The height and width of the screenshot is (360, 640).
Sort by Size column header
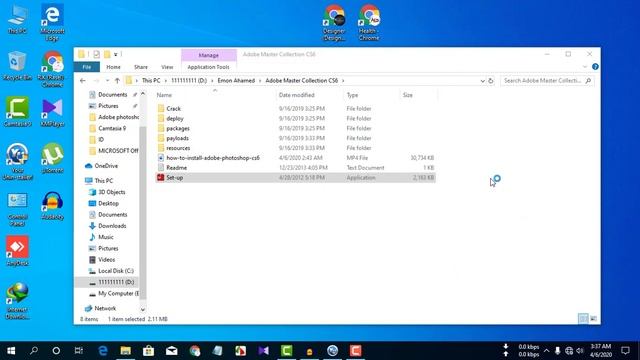[408, 95]
